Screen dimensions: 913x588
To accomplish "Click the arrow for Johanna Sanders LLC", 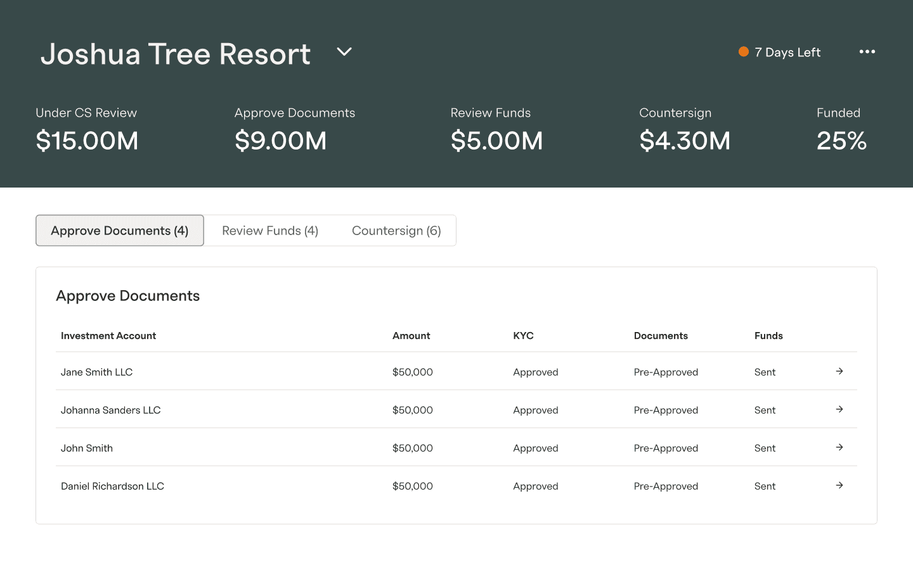I will pyautogui.click(x=839, y=409).
